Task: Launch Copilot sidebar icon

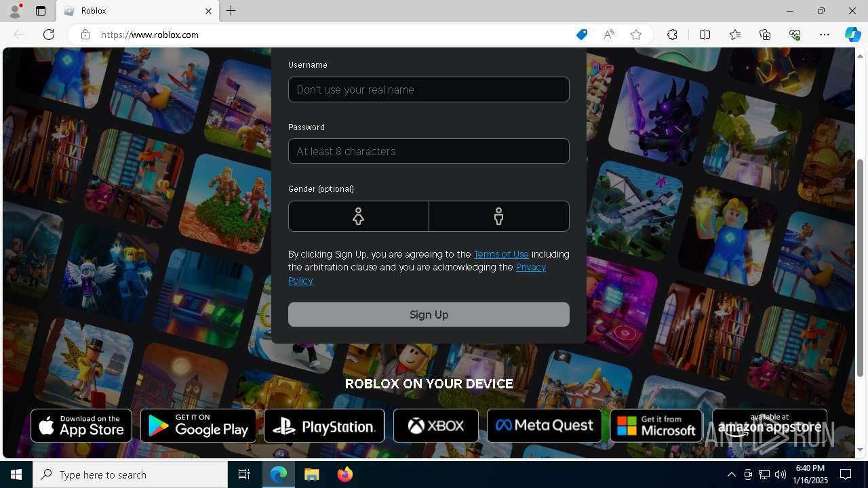Action: (852, 35)
